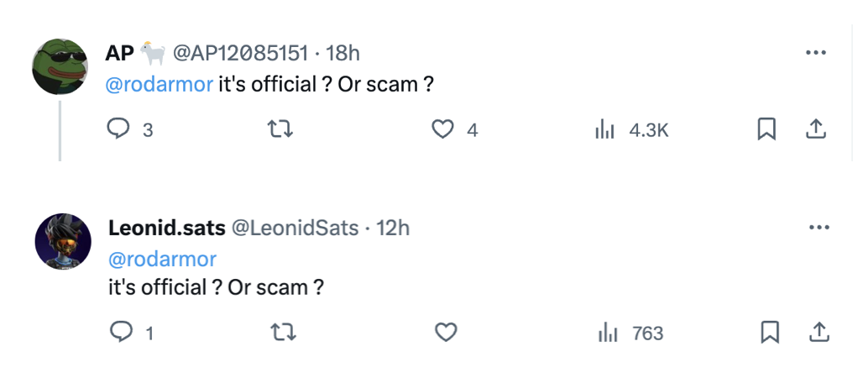Like AP's tweet
This screenshot has width=868, height=378.
tap(443, 129)
